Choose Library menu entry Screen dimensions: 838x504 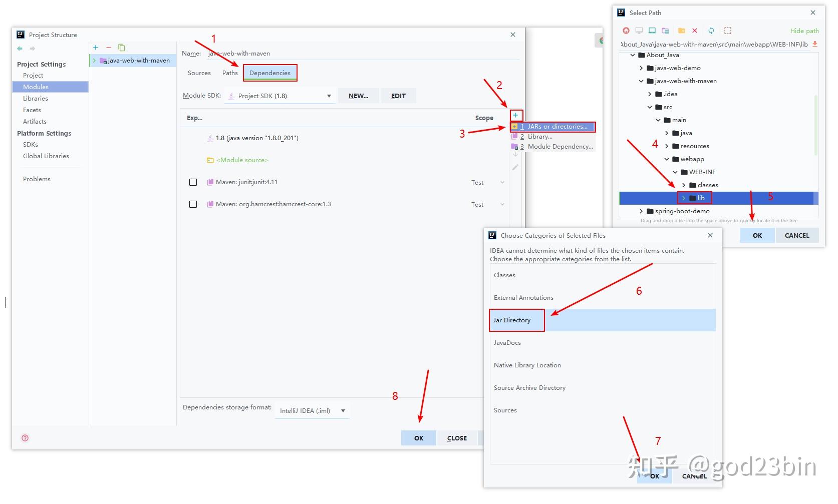[553, 137]
